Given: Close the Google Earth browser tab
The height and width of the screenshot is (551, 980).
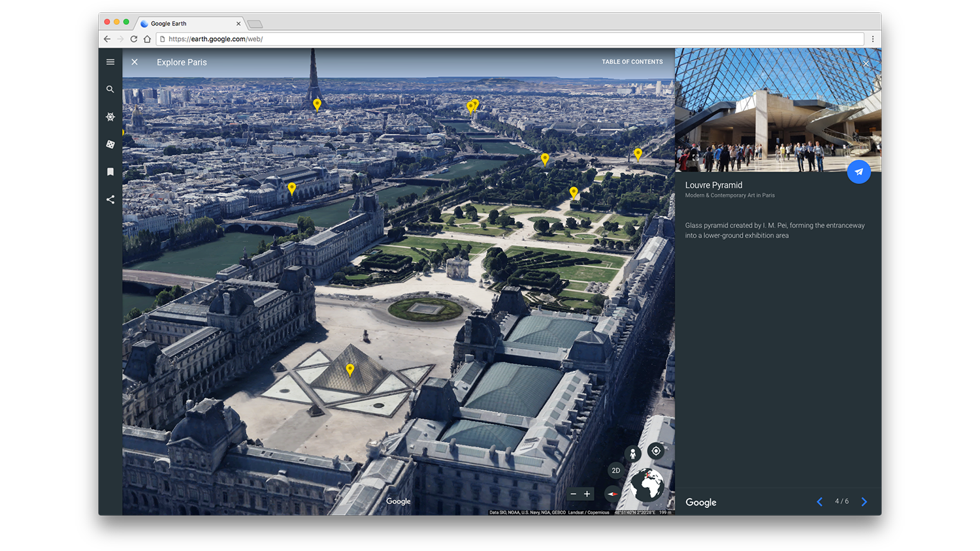Looking at the screenshot, I should (x=238, y=24).
